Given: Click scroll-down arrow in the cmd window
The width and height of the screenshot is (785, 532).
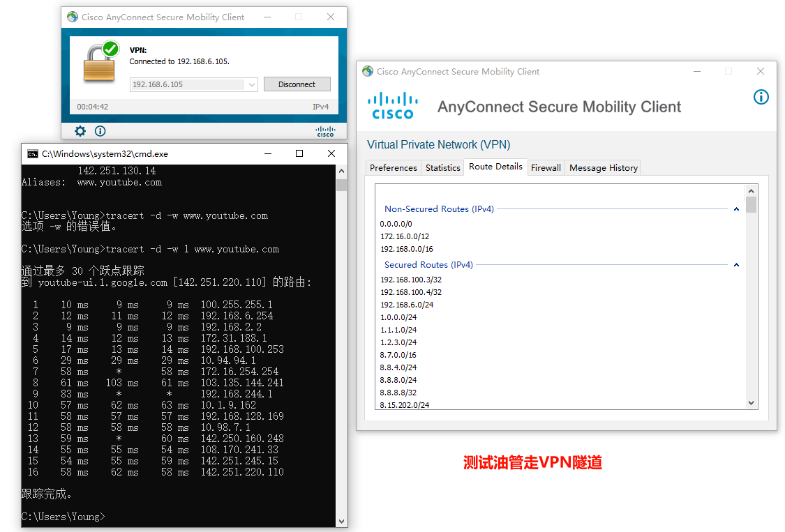Looking at the screenshot, I should (x=341, y=522).
